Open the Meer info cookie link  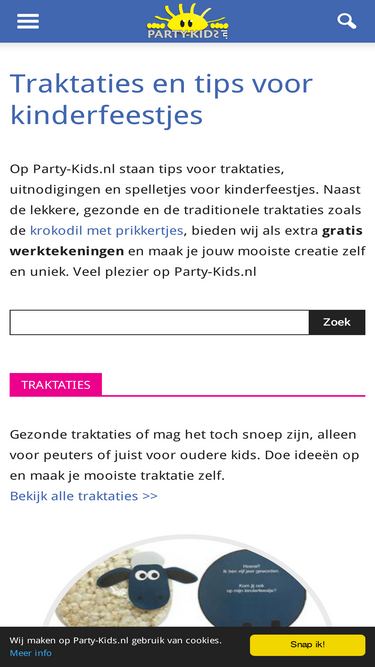pyautogui.click(x=31, y=653)
